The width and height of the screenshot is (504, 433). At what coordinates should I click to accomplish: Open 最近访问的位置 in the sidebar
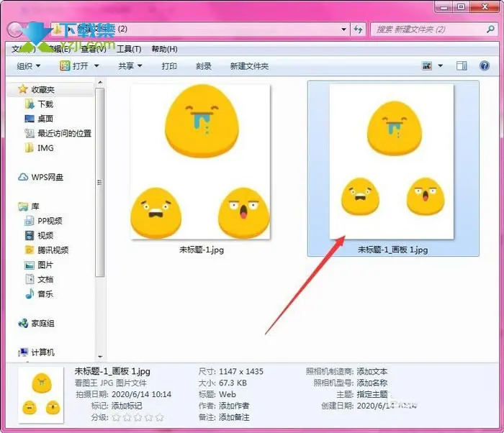pyautogui.click(x=64, y=133)
